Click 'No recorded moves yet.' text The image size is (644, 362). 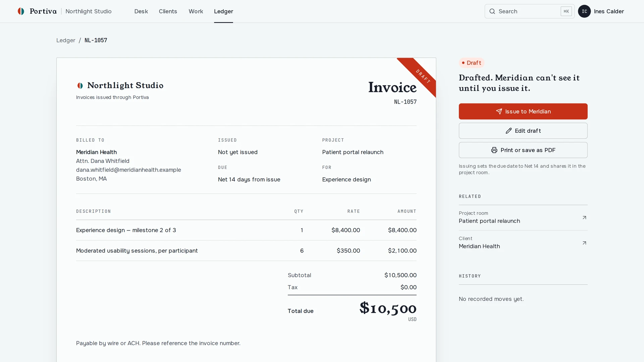click(x=491, y=299)
